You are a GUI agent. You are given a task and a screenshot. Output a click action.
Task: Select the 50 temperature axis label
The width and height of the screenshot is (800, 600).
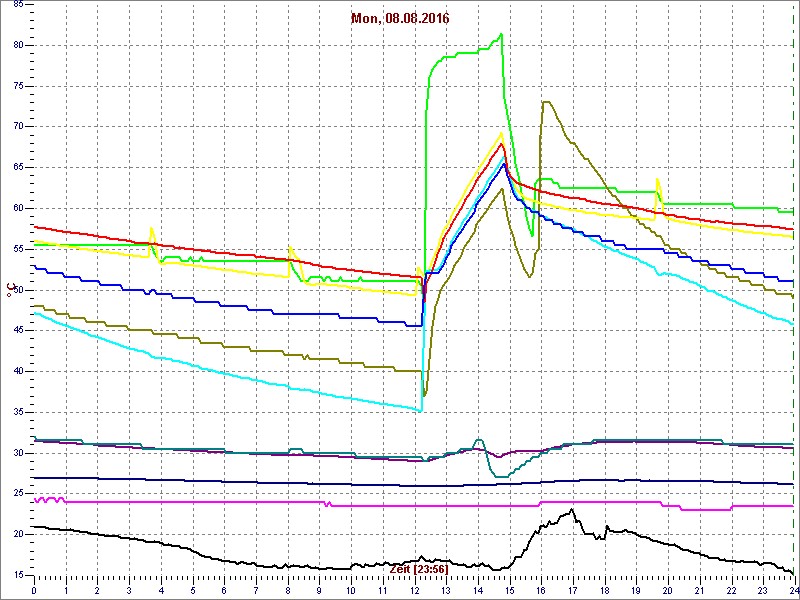tap(17, 290)
